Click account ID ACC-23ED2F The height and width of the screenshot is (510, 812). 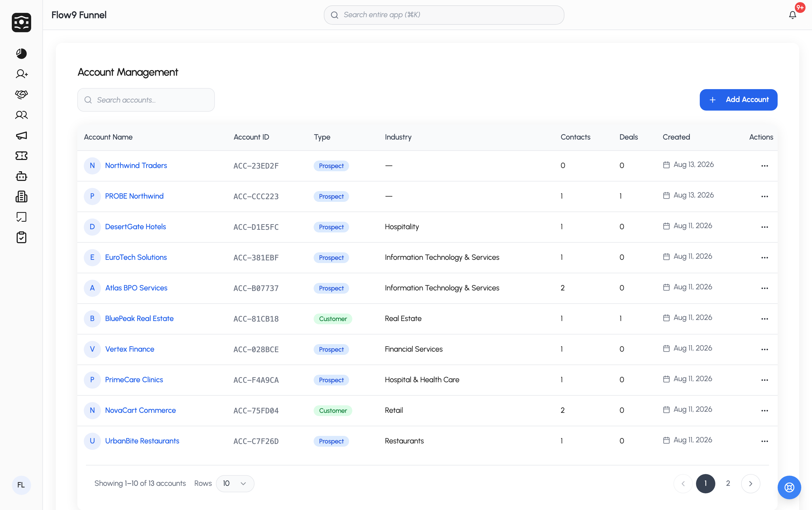[x=256, y=166]
